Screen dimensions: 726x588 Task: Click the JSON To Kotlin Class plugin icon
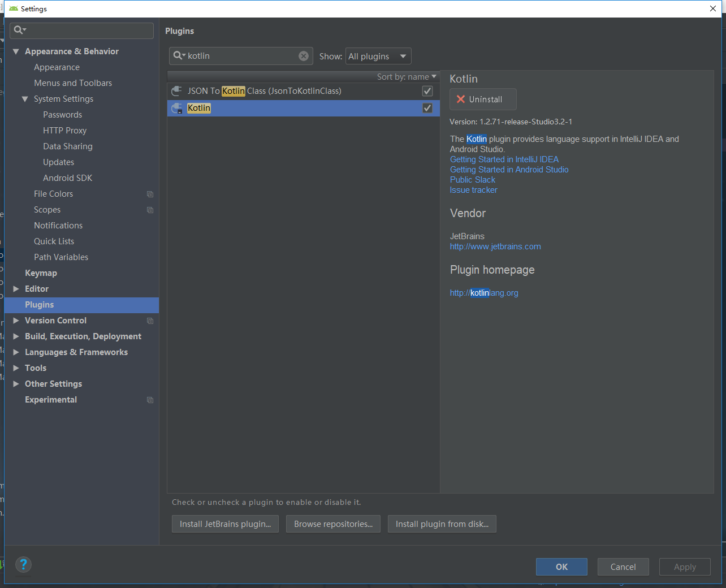[x=177, y=90]
